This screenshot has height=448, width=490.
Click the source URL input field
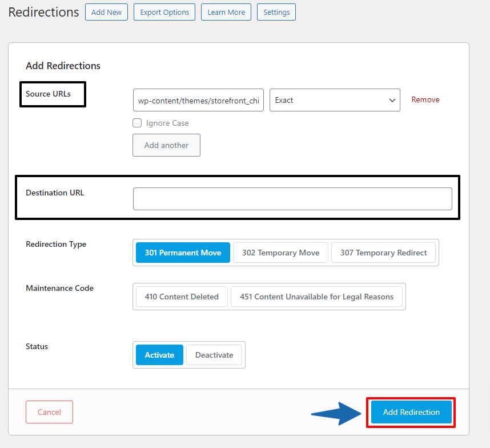tap(198, 100)
